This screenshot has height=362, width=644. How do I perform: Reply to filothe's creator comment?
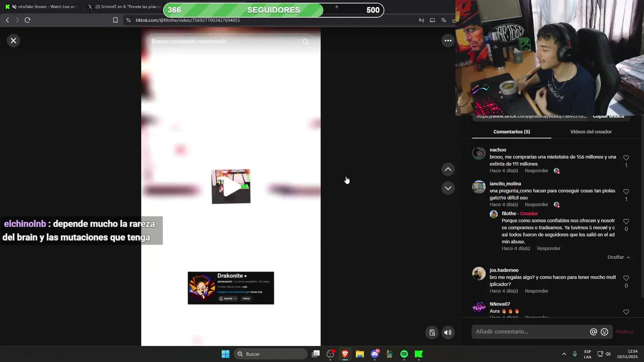[548, 248]
